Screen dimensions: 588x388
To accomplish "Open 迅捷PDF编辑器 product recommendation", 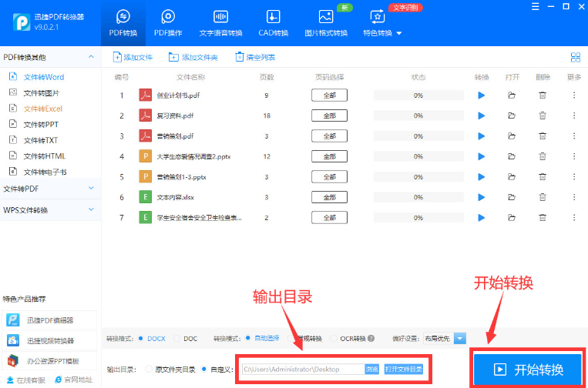I will pyautogui.click(x=49, y=320).
